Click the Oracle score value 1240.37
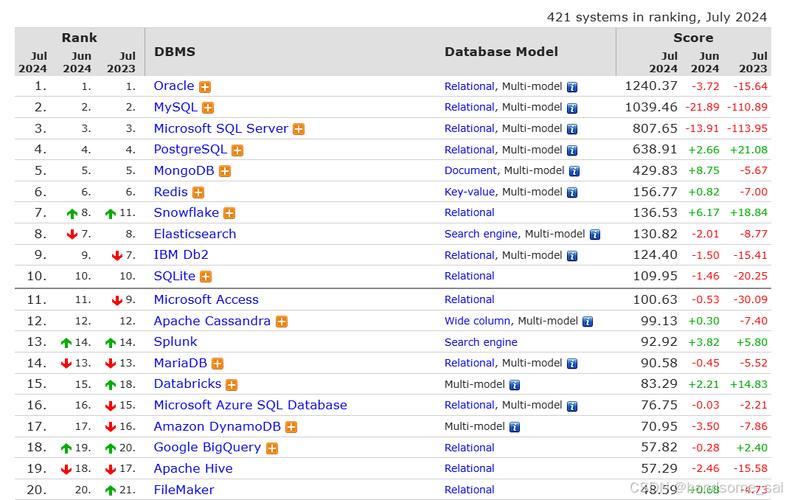 [x=651, y=86]
